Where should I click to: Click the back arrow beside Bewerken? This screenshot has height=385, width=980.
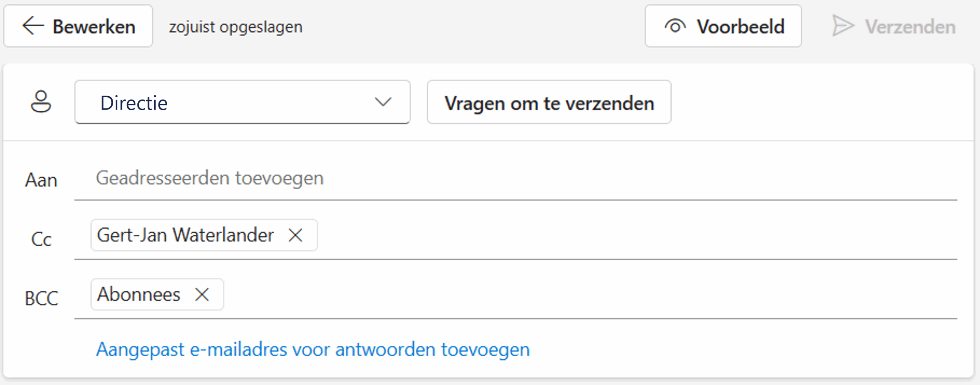click(33, 26)
